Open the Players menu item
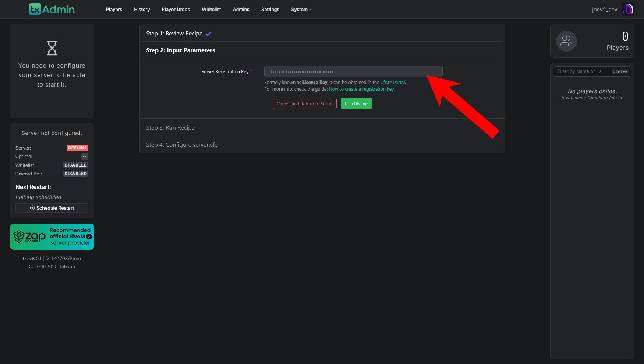644x364 pixels. point(114,10)
